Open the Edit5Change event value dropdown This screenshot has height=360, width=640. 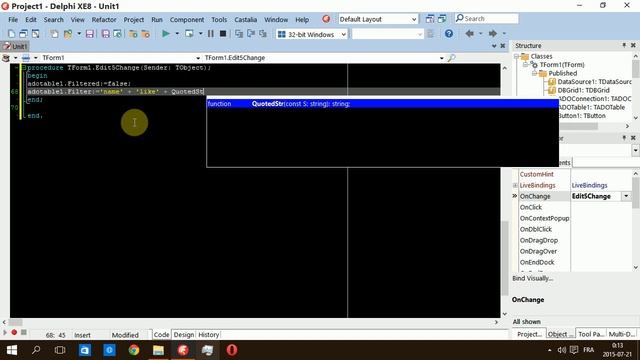[x=627, y=196]
